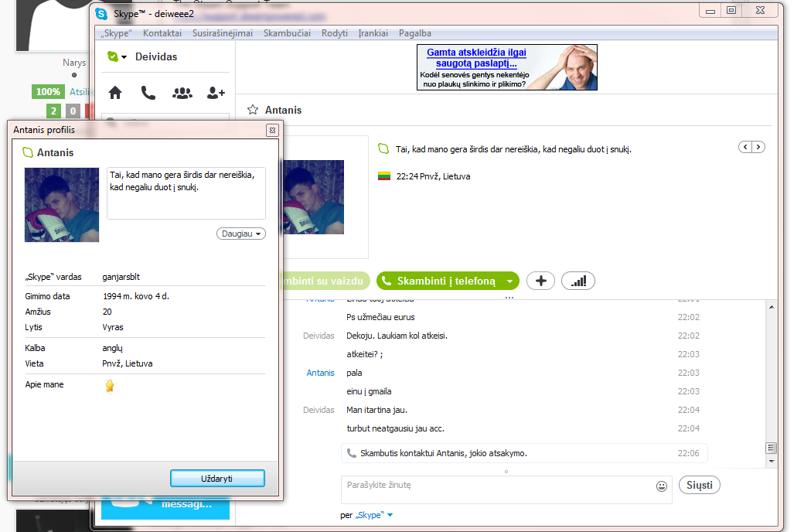Click the Antanis sender name in chat

(320, 373)
